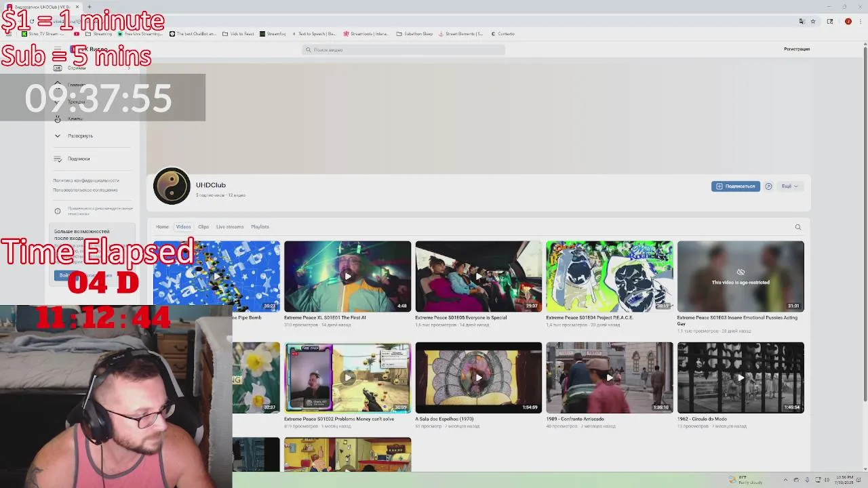
Task: Play the 1989 Confronto Arriscado thumbnail
Action: tap(610, 378)
